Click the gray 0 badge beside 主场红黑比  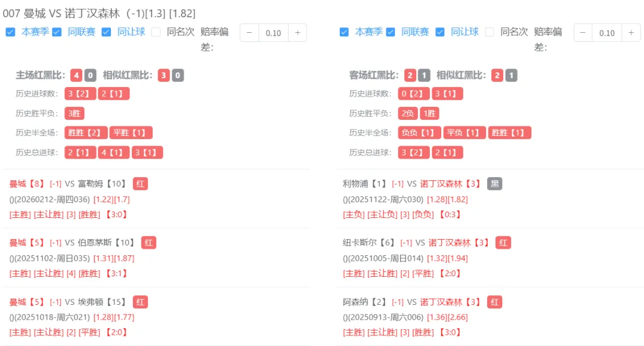(91, 75)
